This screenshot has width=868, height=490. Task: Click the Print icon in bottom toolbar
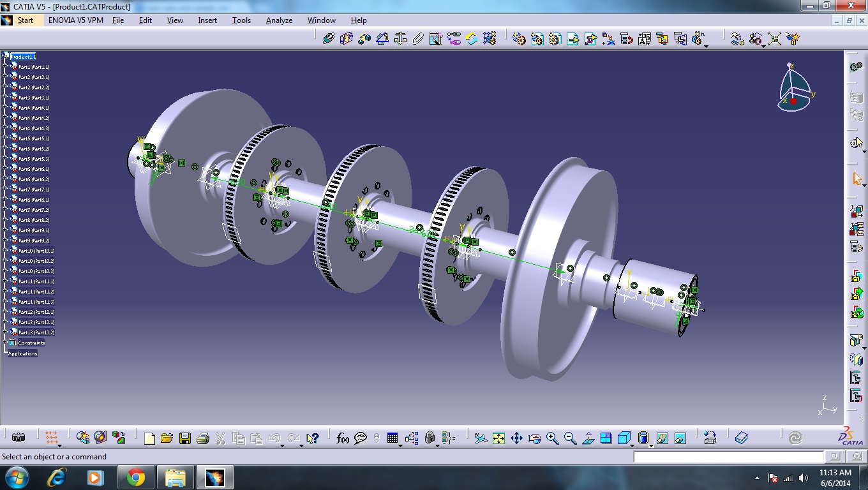pos(203,438)
